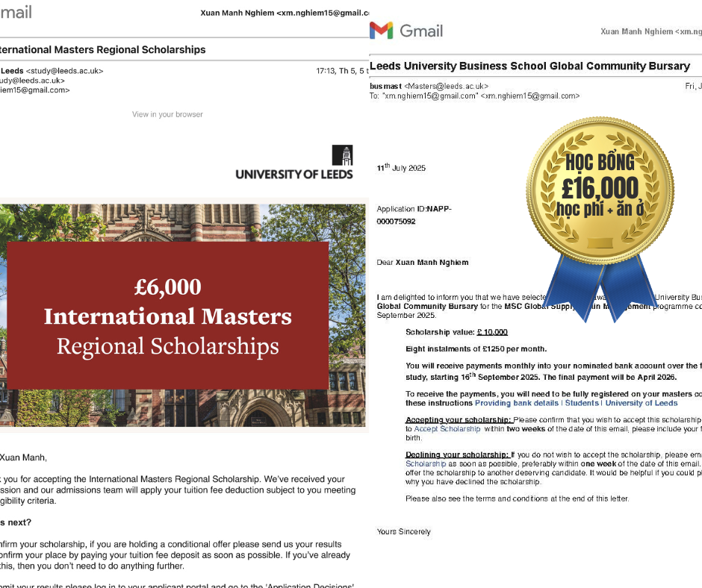Click the '17:13, Th 5' timestamp

(337, 71)
